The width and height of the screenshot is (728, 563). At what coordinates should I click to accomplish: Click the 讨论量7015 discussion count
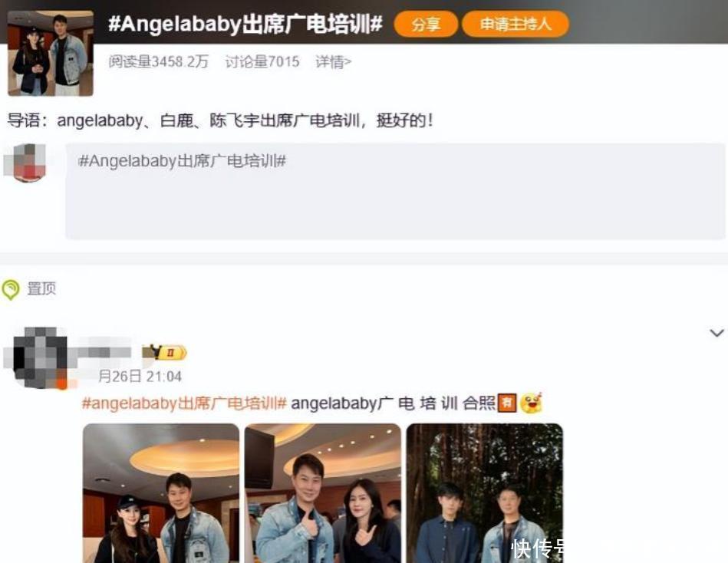click(262, 61)
